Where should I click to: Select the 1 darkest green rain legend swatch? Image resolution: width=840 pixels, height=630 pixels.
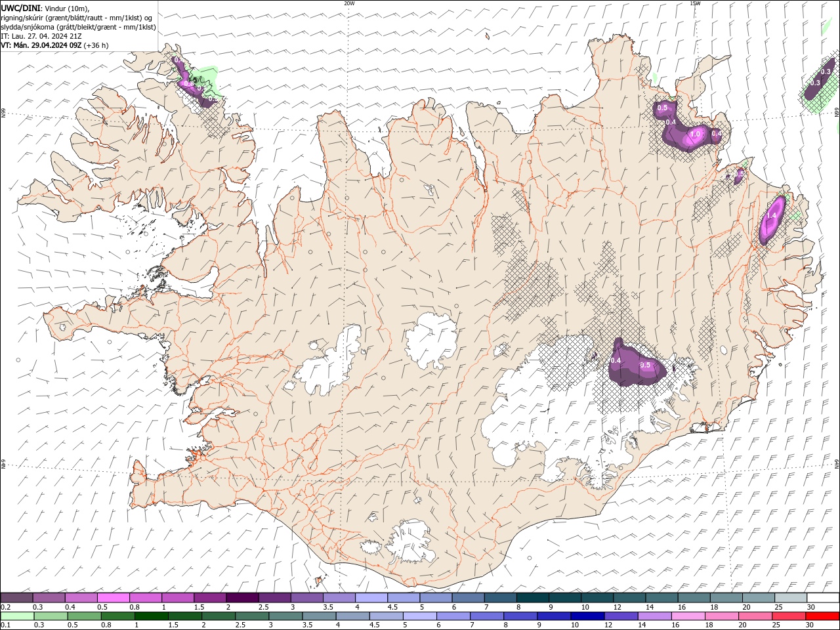[151, 616]
